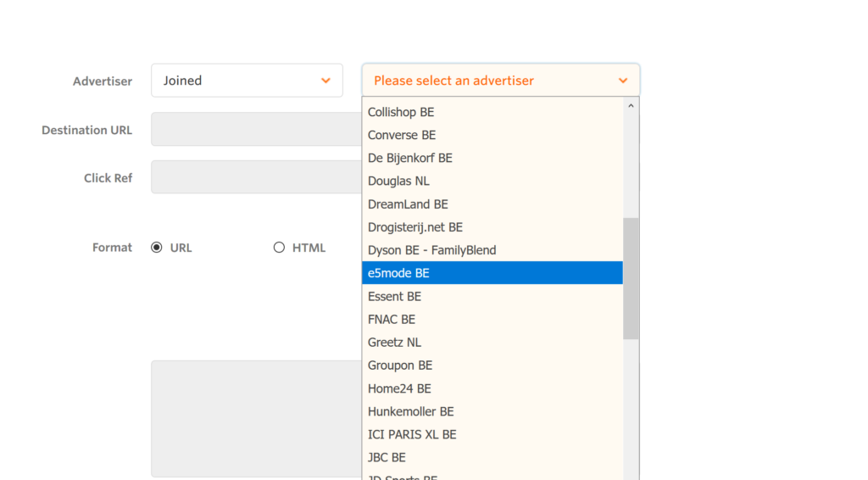Click the scroll up arrow in list
This screenshot has width=868, height=480.
click(x=631, y=106)
